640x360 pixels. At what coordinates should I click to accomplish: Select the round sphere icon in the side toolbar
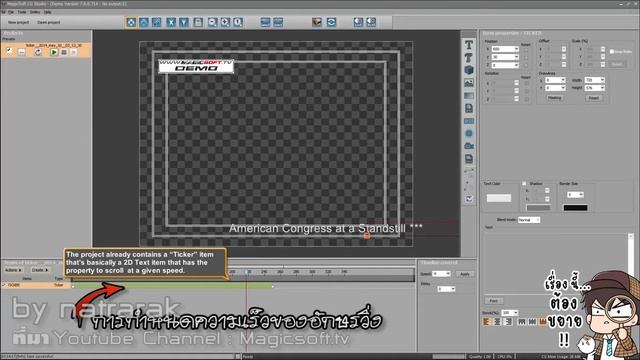coord(469,133)
